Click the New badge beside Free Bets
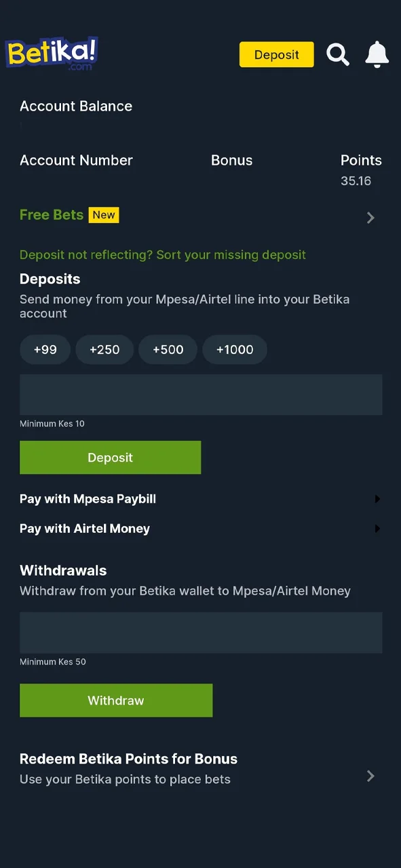 pos(103,214)
